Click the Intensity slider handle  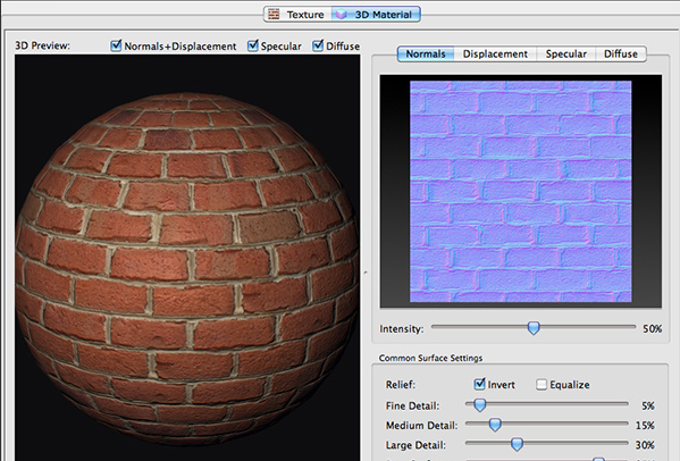[x=533, y=327]
